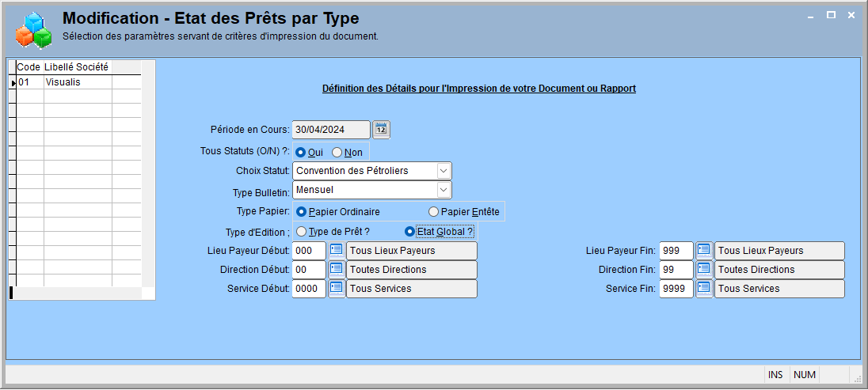868x390 pixels.
Task: Click the Toutes Directions end button
Action: coord(779,270)
